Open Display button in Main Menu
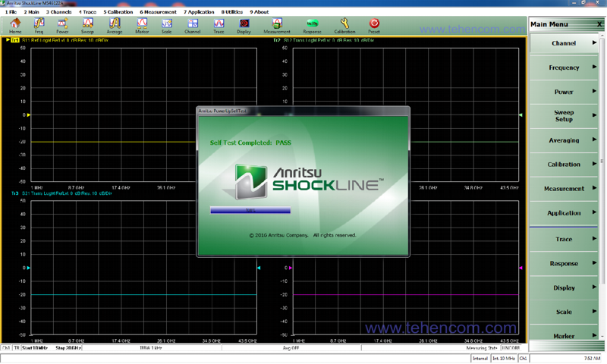This screenshot has width=607, height=364. tap(564, 288)
